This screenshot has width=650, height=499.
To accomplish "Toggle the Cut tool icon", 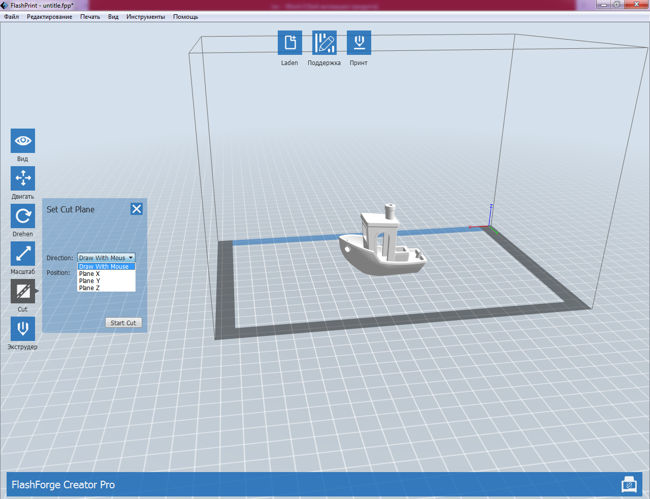I will 23,291.
